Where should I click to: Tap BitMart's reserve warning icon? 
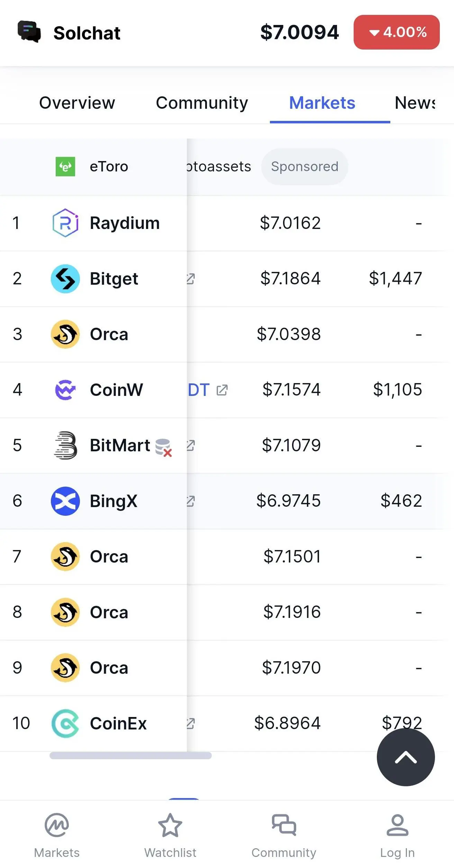[x=164, y=448]
